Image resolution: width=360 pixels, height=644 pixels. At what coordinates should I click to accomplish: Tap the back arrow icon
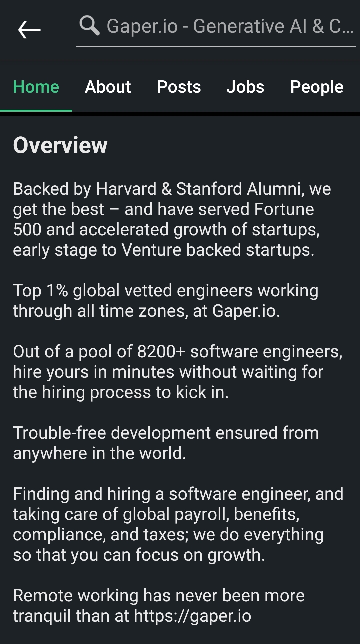(29, 30)
